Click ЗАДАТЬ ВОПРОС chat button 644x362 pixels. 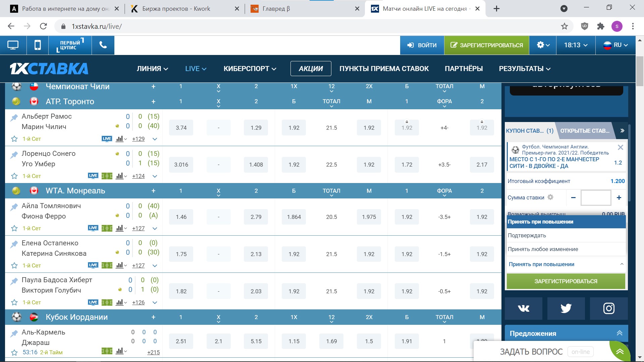(x=531, y=352)
